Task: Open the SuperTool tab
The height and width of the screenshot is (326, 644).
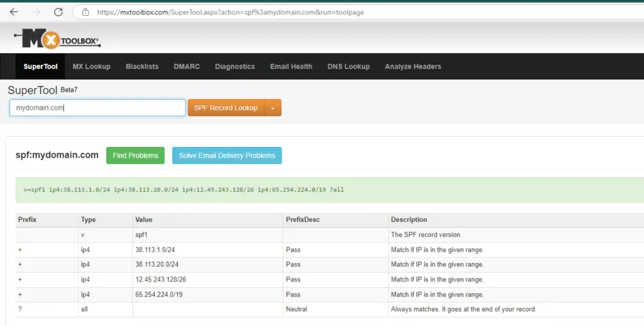Action: coord(40,67)
